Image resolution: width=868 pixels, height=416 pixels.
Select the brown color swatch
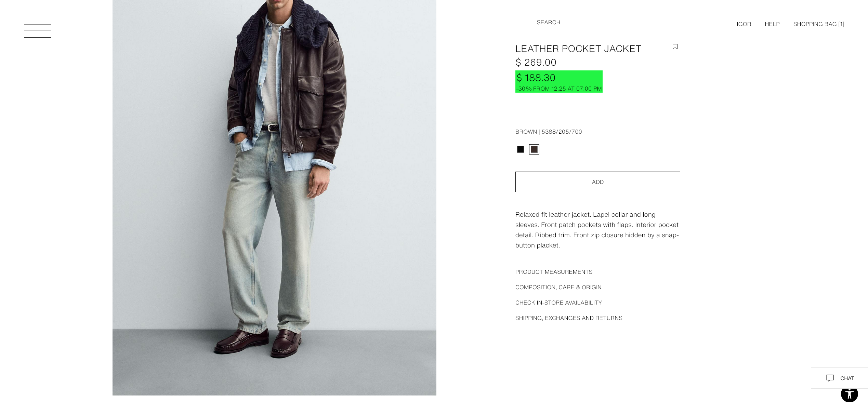pyautogui.click(x=534, y=149)
